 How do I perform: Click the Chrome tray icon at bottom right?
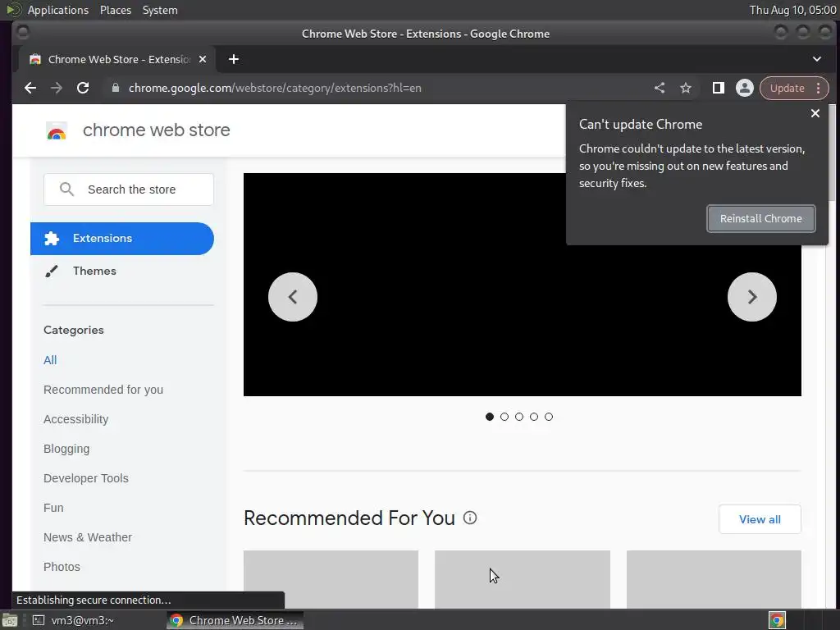click(x=777, y=620)
